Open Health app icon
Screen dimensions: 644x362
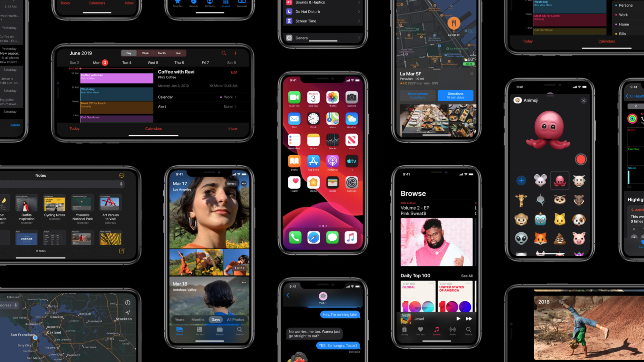click(x=294, y=184)
